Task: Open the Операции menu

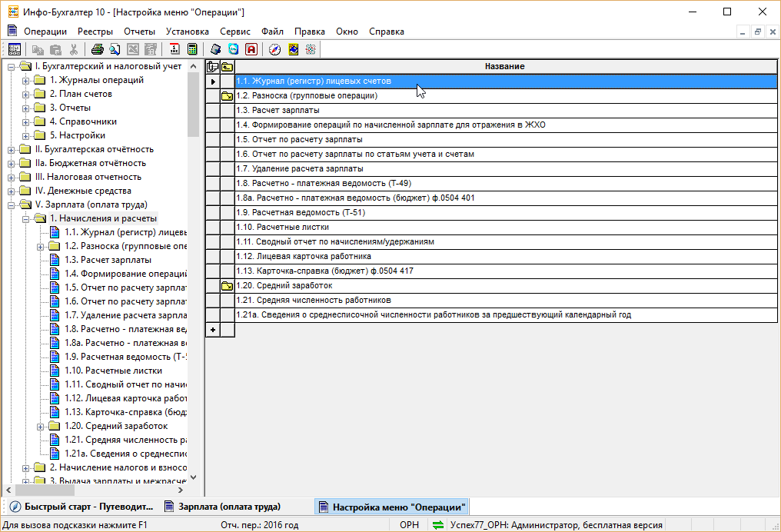Action: pos(45,32)
